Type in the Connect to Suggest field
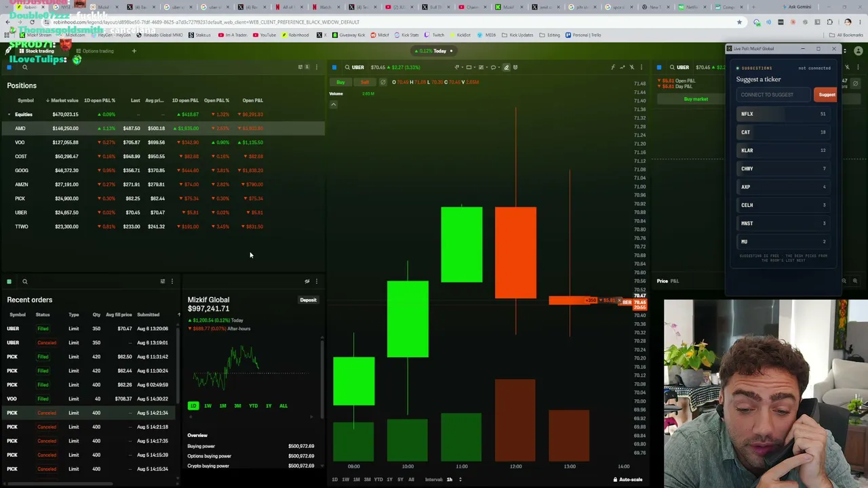The width and height of the screenshot is (868, 488). pos(774,95)
